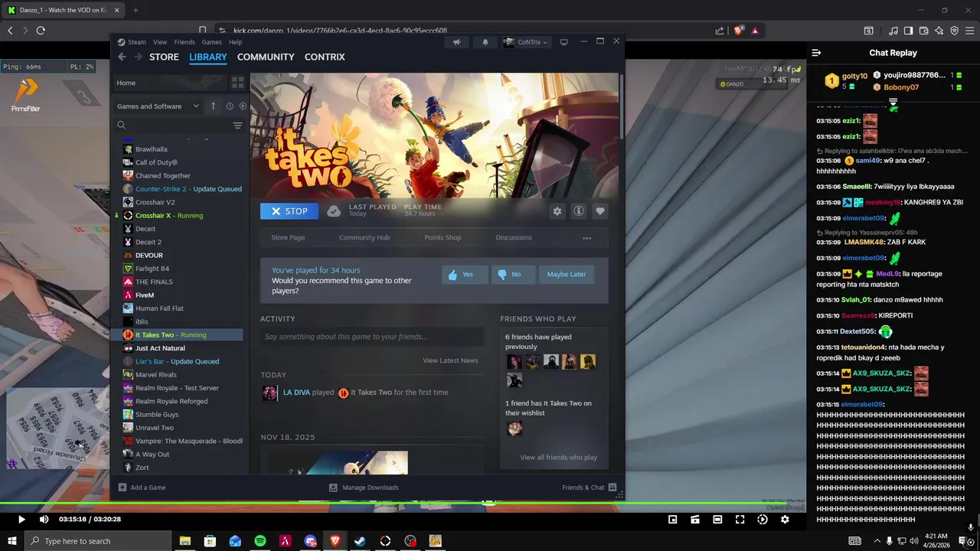Open Friends & Chat in Steam
The height and width of the screenshot is (551, 980).
pyautogui.click(x=590, y=487)
